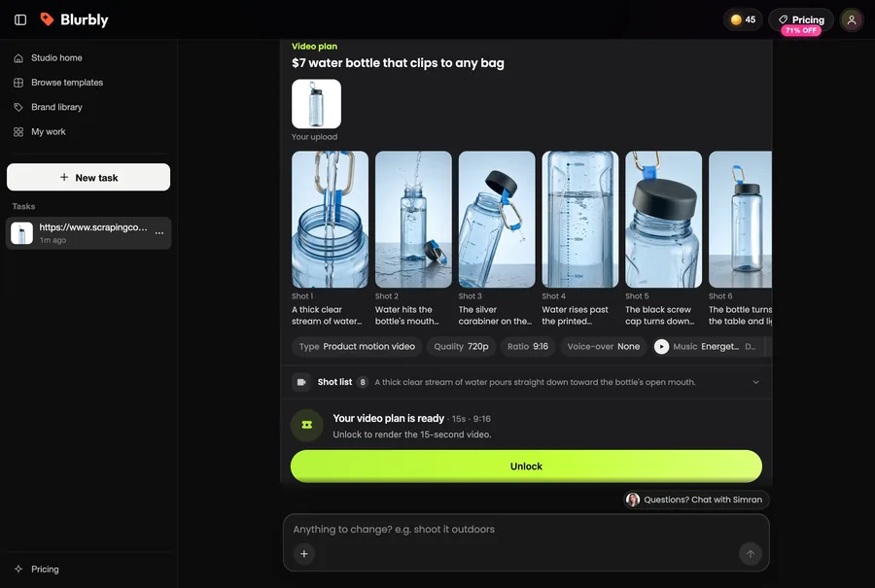Open the user profile avatar
875x588 pixels.
[x=852, y=20]
